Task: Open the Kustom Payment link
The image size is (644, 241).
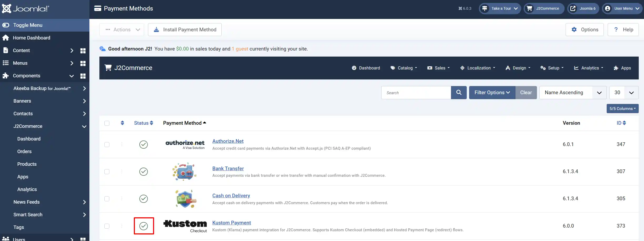Action: [x=231, y=223]
